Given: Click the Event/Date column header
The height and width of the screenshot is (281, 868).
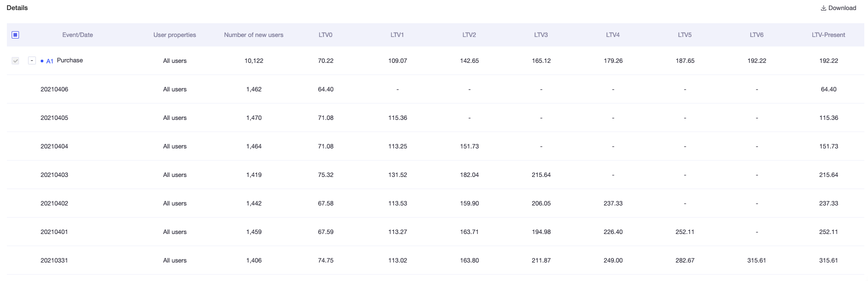Looking at the screenshot, I should [78, 35].
